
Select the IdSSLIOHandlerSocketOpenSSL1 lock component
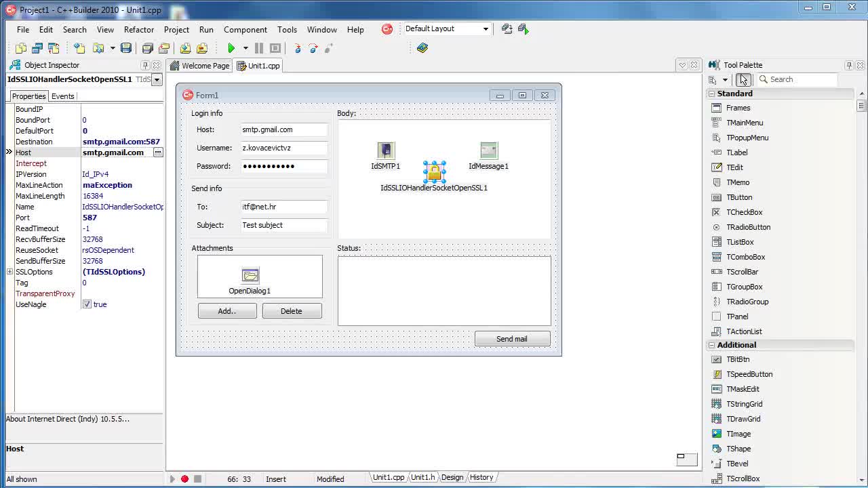tap(434, 172)
